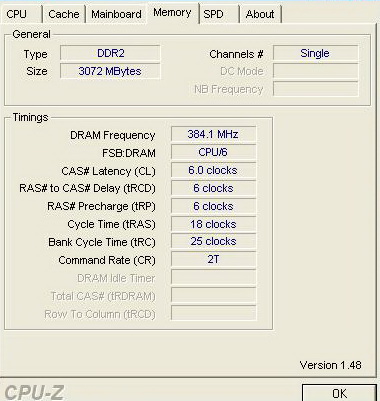Click the OK button
The width and height of the screenshot is (380, 401).
[x=339, y=393]
